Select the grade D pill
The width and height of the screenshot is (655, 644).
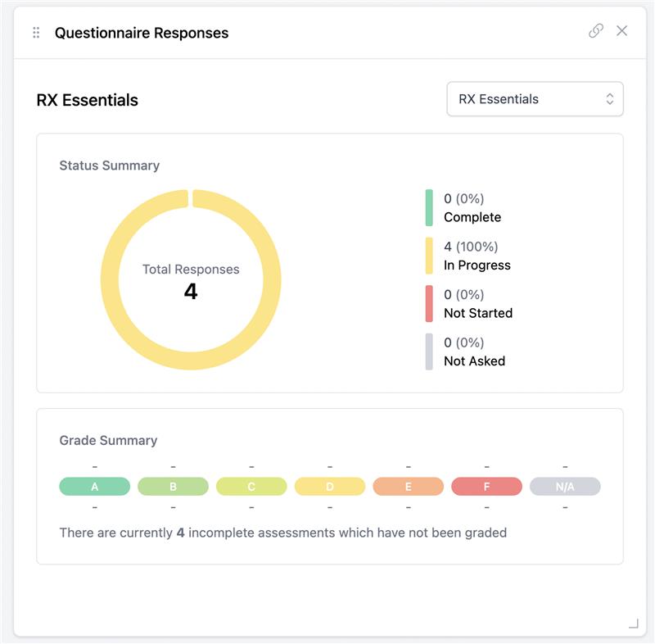pyautogui.click(x=330, y=487)
